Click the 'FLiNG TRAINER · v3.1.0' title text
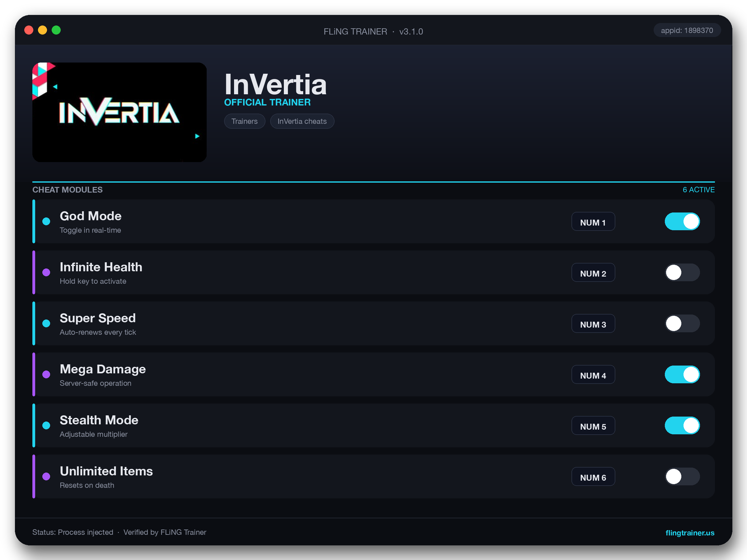This screenshot has width=747, height=560. pyautogui.click(x=373, y=31)
